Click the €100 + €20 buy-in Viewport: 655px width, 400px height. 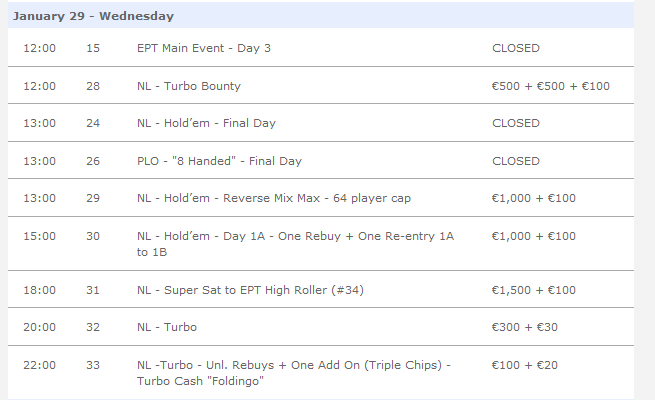point(525,365)
